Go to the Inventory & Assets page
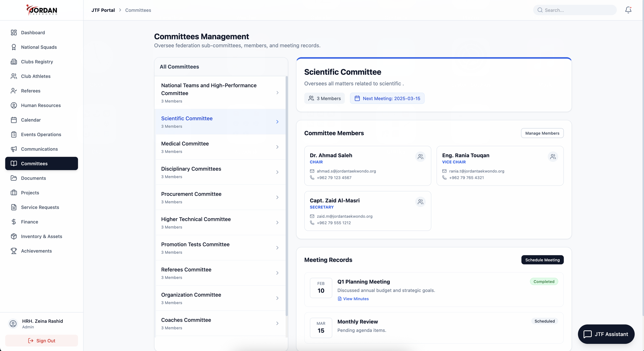The width and height of the screenshot is (644, 351). 41,236
